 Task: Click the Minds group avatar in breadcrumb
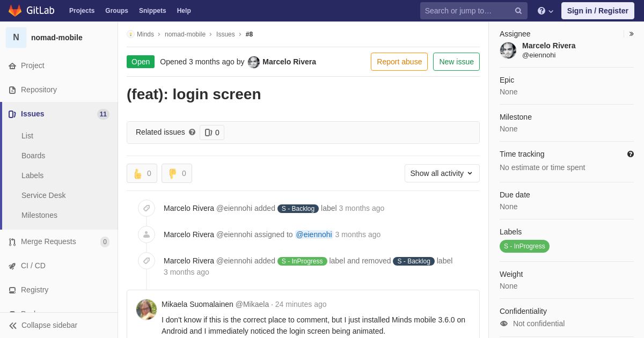point(130,34)
